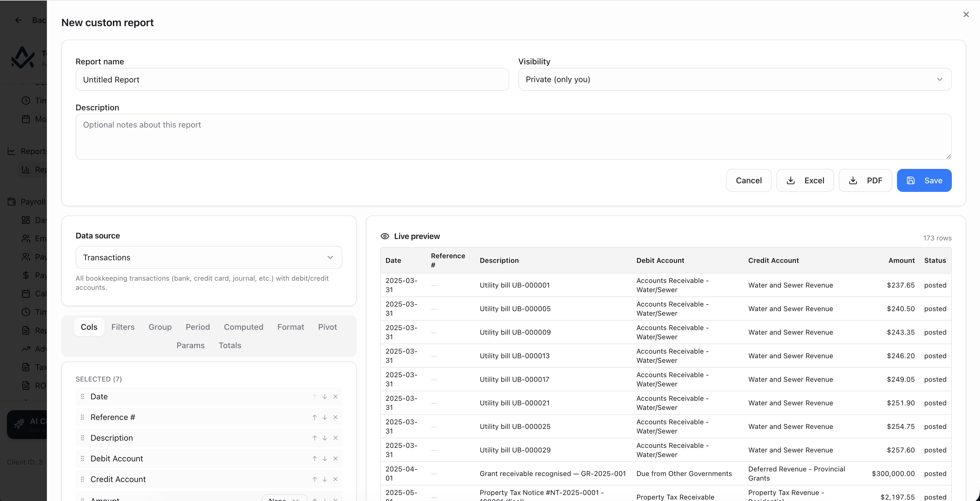Select the Utility bill UB-000001 row
The width and height of the screenshot is (980, 501).
[x=666, y=285]
